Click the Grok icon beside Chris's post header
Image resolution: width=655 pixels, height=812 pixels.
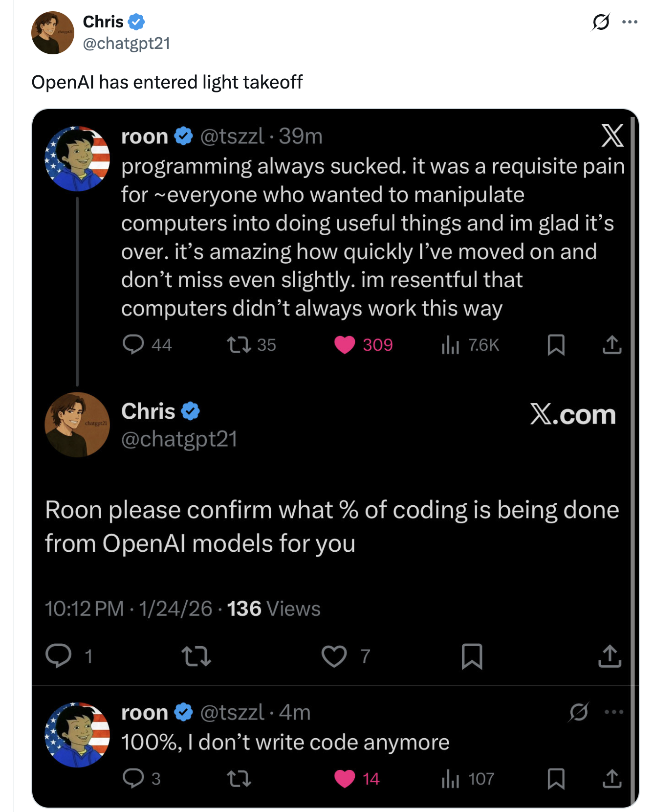click(601, 22)
